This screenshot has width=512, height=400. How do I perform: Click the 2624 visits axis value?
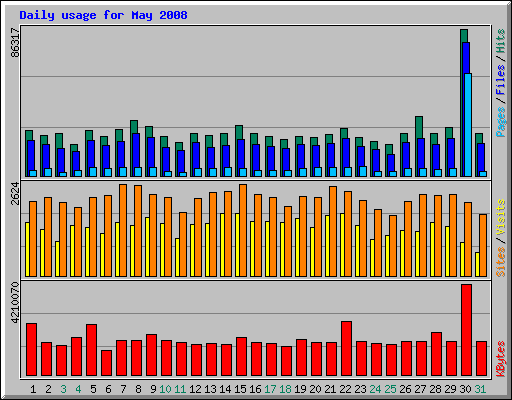tap(15, 194)
